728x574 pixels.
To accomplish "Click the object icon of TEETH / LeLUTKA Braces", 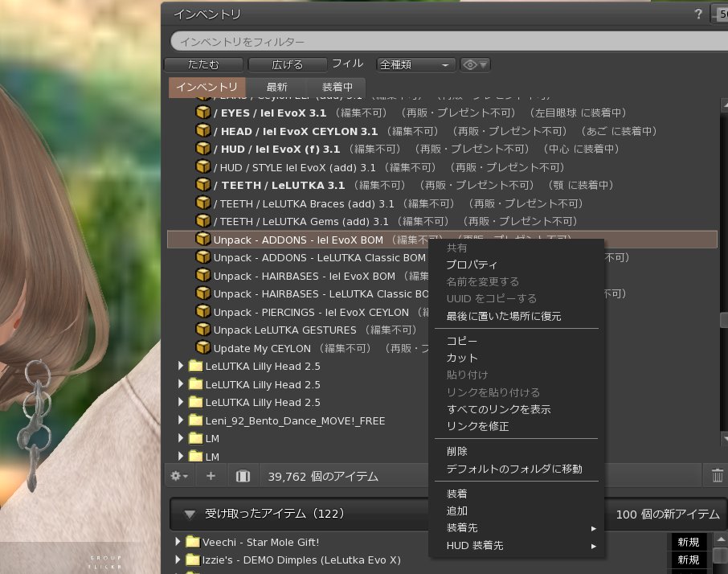I will [203, 203].
